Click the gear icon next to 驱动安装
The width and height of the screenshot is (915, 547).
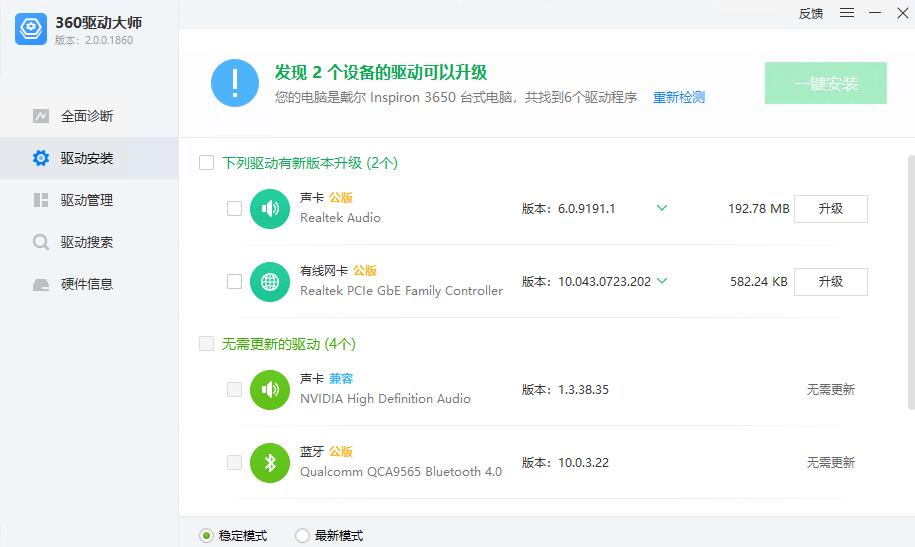tap(41, 158)
